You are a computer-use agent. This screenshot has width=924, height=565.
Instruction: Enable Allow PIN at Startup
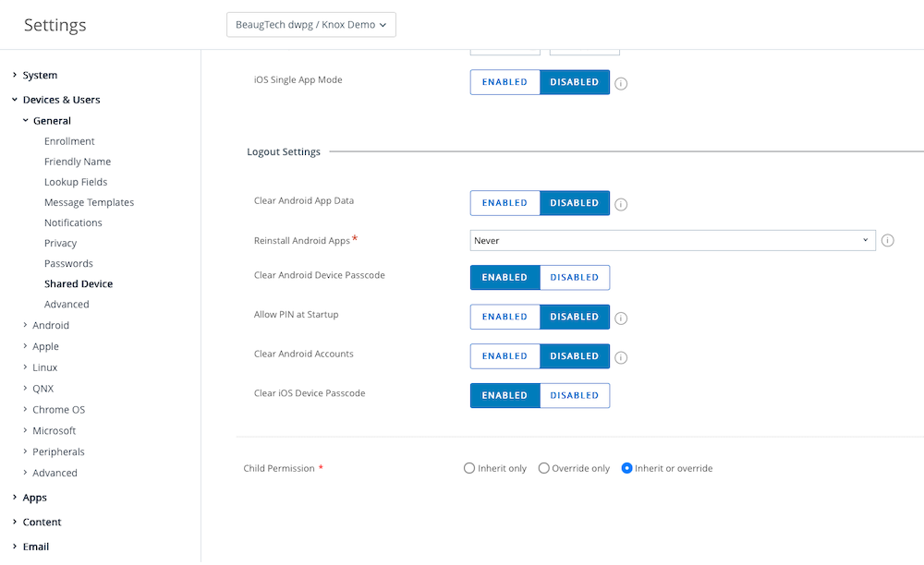tap(505, 317)
